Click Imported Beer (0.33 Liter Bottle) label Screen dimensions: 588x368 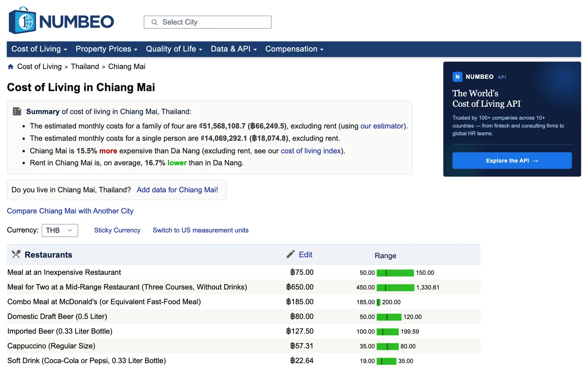[x=60, y=331]
